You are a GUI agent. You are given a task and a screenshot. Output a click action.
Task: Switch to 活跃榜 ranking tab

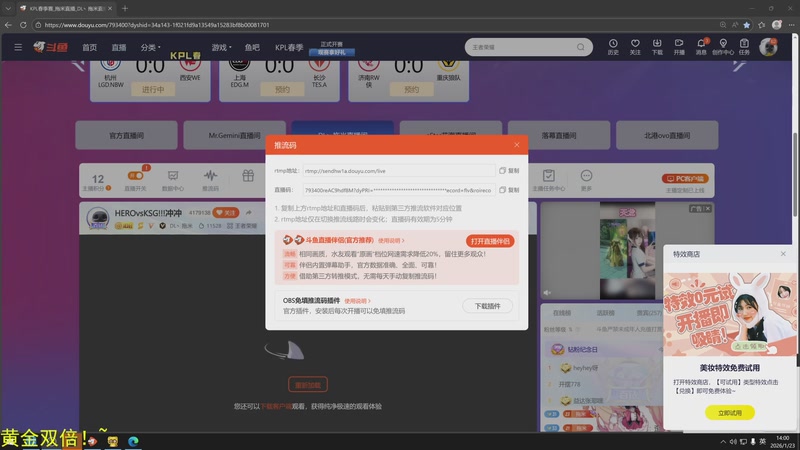coord(606,313)
